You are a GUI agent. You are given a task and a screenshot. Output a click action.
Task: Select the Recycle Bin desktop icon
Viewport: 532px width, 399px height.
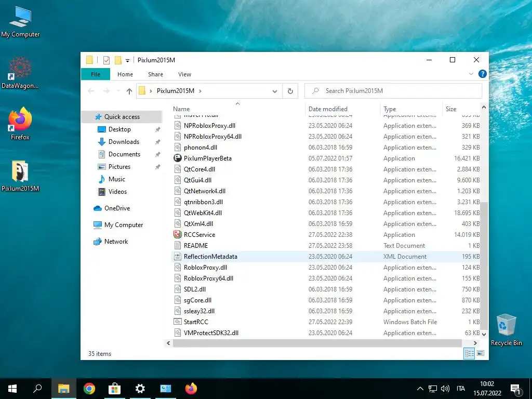(506, 330)
